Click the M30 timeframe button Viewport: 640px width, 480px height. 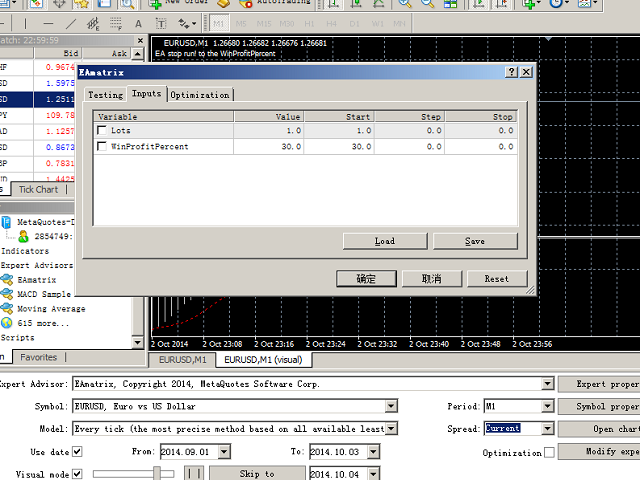click(x=287, y=24)
